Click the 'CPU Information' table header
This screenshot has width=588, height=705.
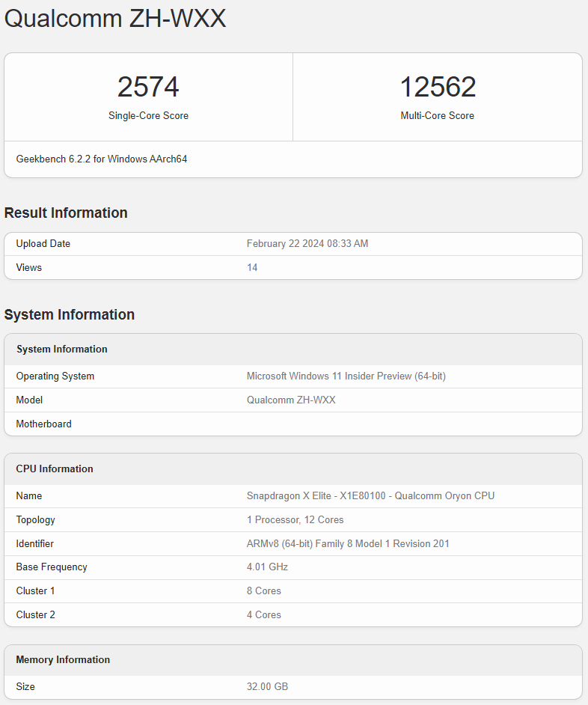coord(55,469)
